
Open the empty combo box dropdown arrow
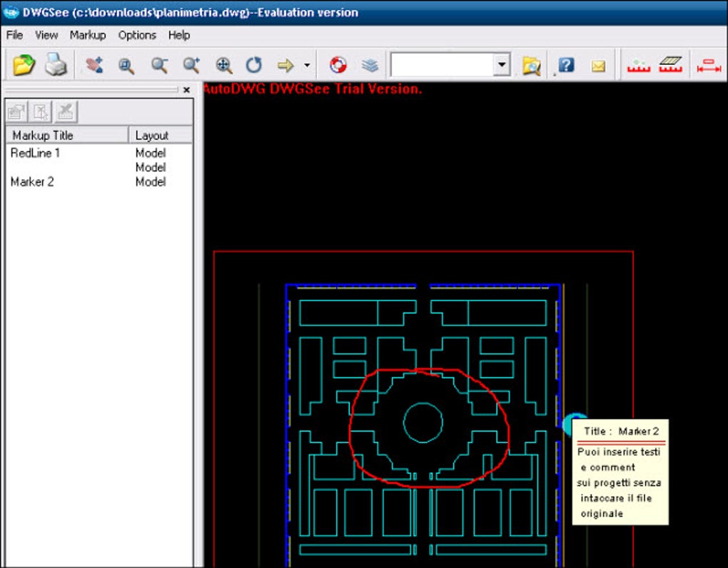click(502, 66)
